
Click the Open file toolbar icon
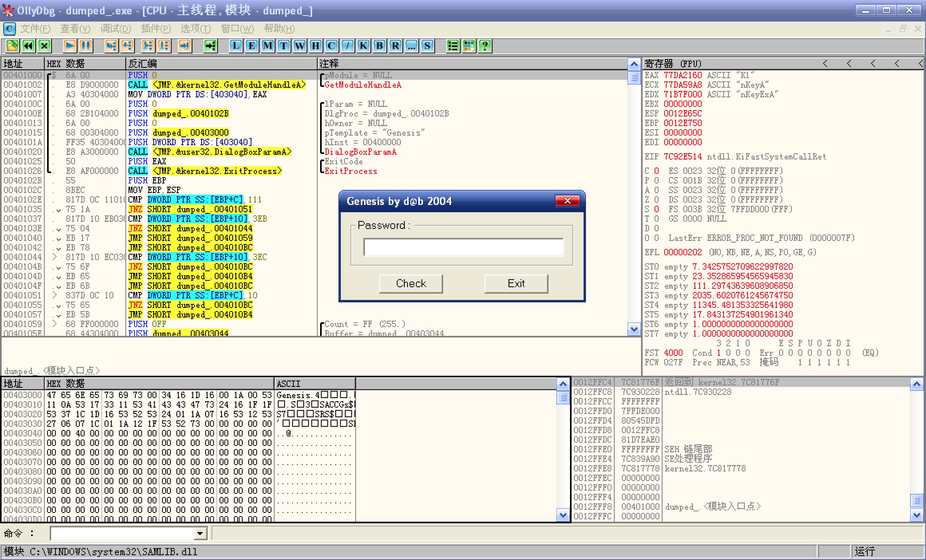[x=12, y=46]
